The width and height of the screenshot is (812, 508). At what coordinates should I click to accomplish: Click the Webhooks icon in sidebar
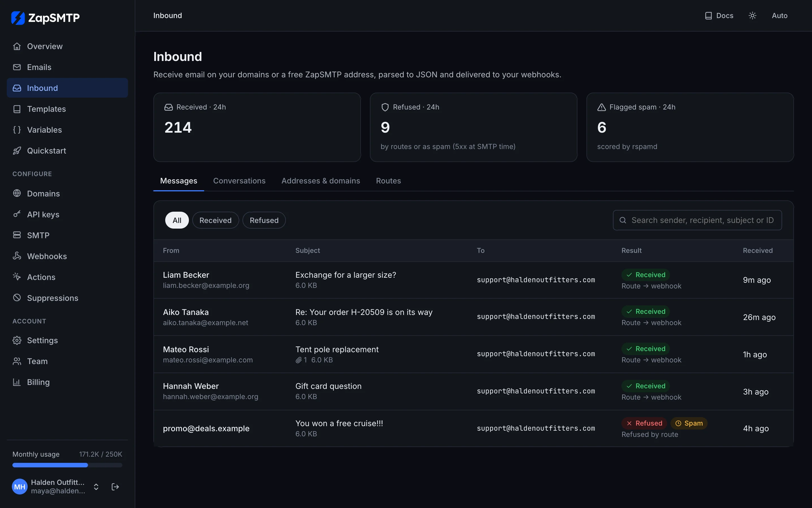point(17,256)
